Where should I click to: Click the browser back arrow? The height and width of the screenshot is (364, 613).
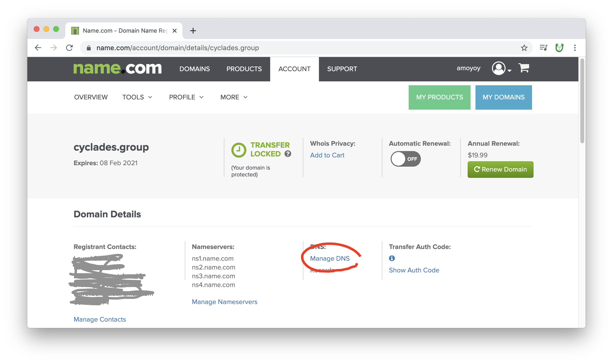pyautogui.click(x=38, y=48)
